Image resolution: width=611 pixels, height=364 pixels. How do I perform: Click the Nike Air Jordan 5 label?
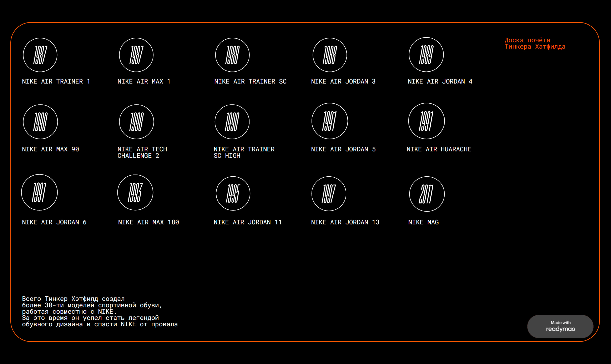(343, 149)
